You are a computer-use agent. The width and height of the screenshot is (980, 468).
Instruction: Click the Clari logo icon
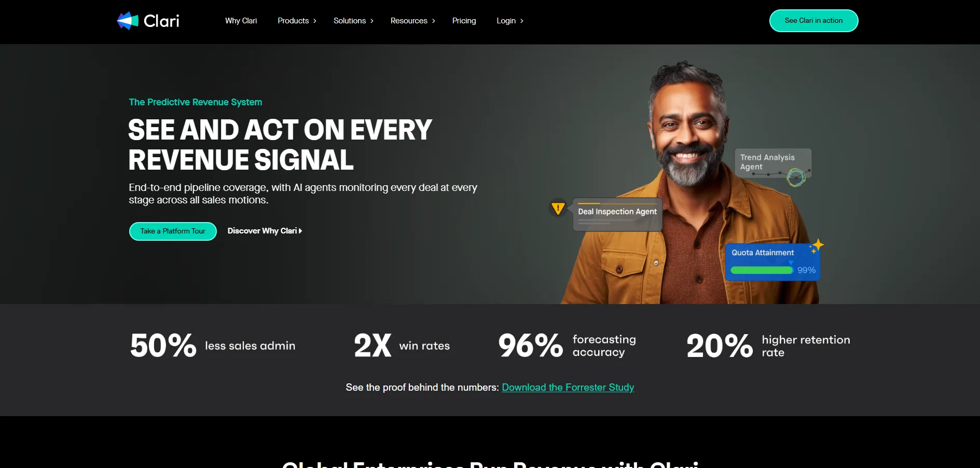(x=128, y=21)
